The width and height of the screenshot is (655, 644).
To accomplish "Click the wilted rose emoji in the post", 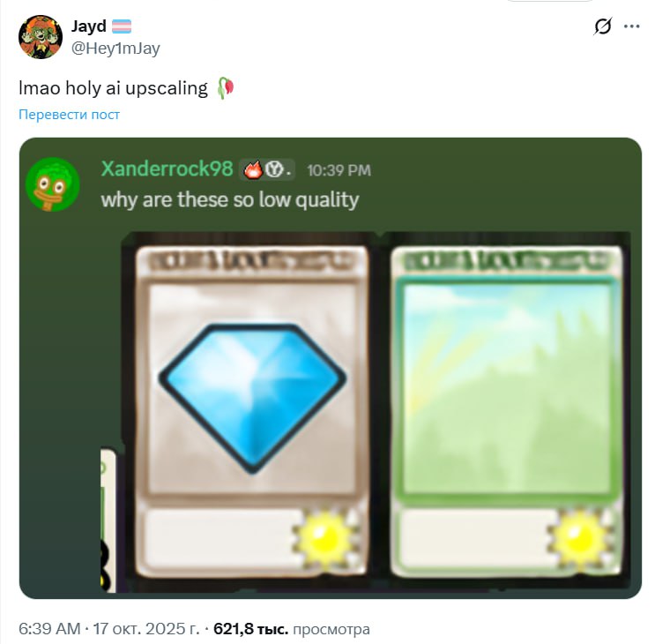I will click(226, 88).
